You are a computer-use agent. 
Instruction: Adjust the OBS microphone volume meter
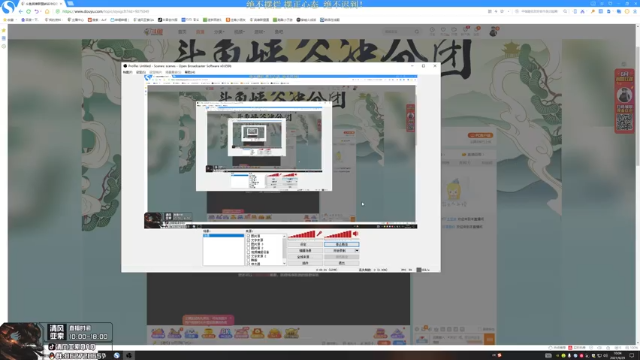[302, 234]
